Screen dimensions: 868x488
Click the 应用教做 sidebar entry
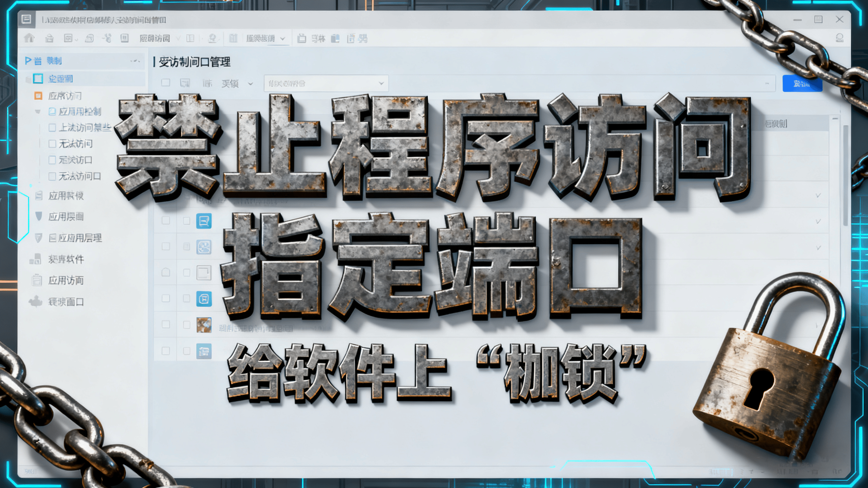tap(66, 196)
